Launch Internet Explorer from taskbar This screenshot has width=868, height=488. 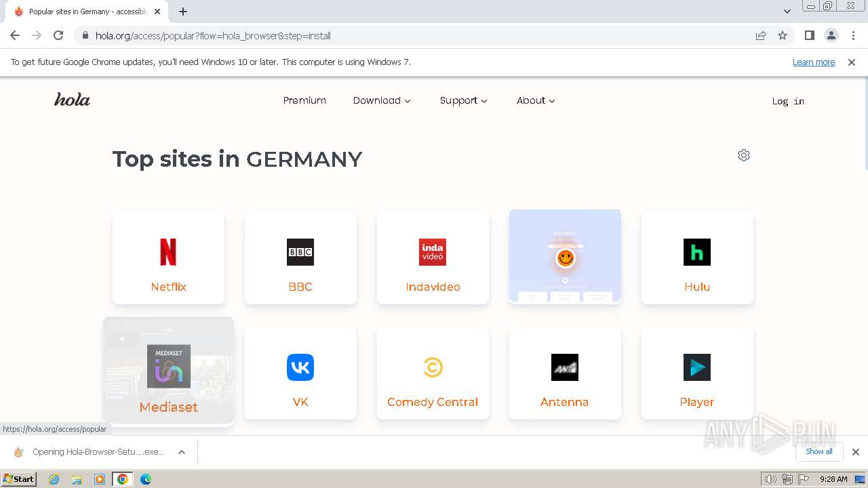point(54,479)
